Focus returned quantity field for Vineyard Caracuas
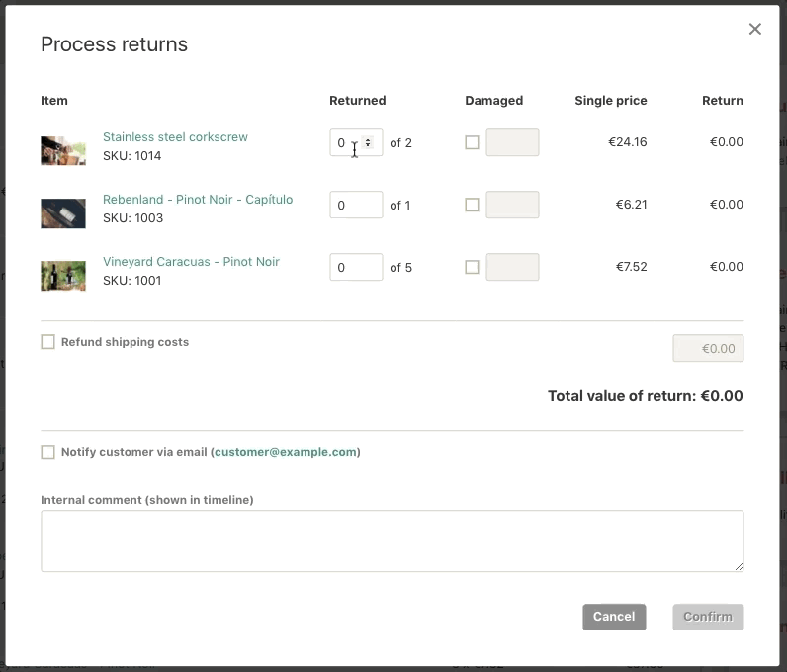787x672 pixels. (x=356, y=267)
